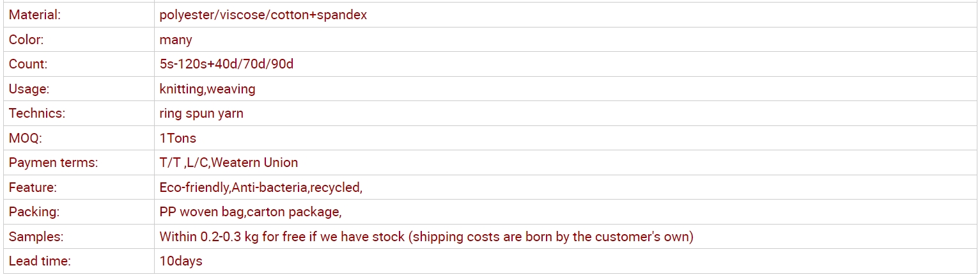Select the ring spun yarn text

[201, 114]
